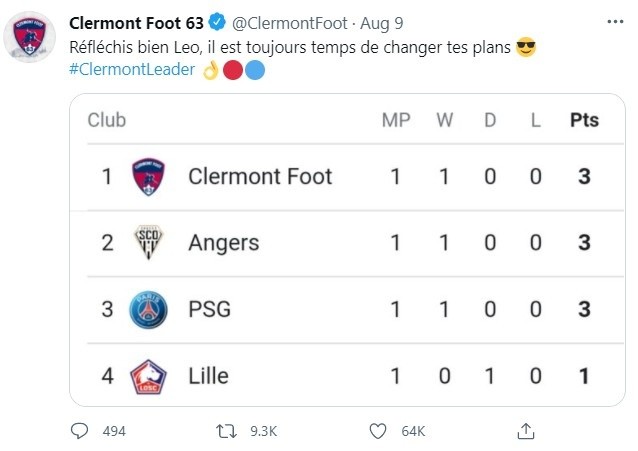Click the Clermont Foot crest in table

[148, 177]
